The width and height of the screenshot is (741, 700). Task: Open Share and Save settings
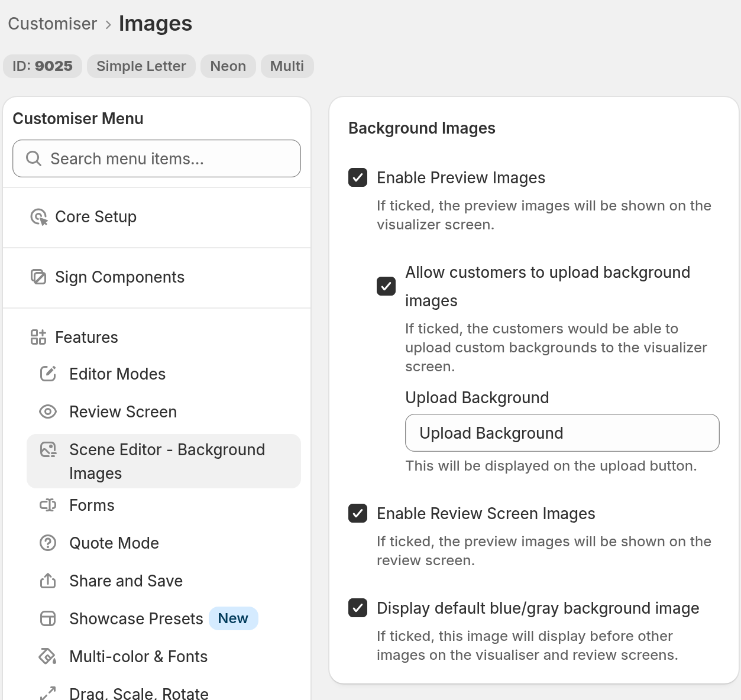click(x=164, y=581)
